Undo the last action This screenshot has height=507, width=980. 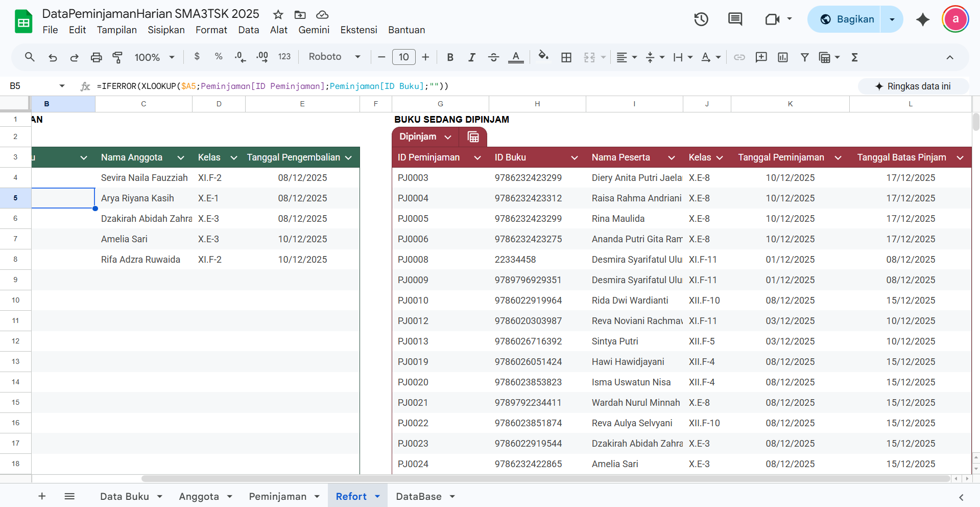tap(53, 57)
